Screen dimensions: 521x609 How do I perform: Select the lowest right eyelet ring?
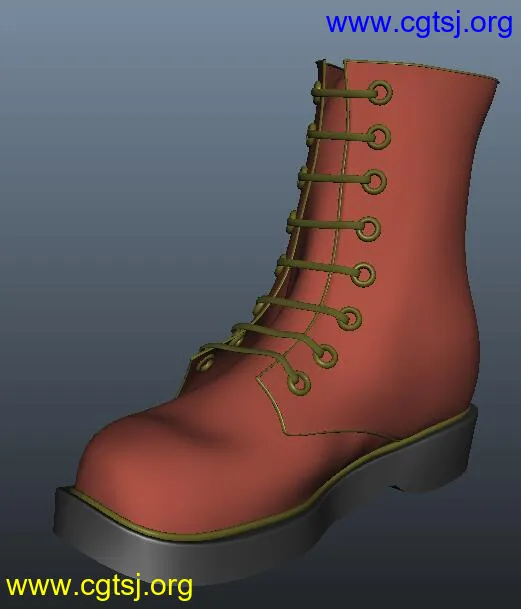pos(298,383)
